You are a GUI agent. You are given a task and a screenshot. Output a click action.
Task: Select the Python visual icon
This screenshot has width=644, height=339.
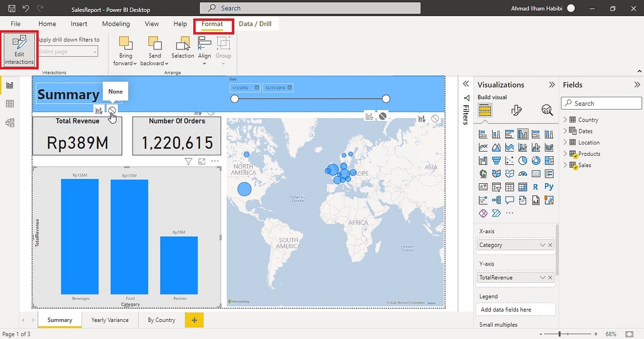[548, 187]
